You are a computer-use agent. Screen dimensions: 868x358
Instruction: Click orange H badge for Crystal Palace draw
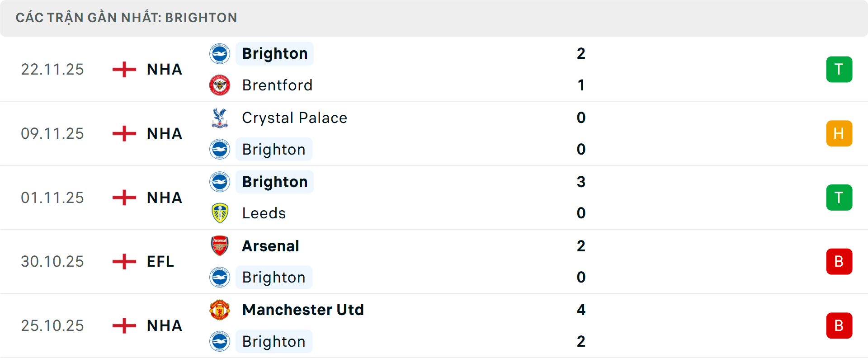pos(839,133)
